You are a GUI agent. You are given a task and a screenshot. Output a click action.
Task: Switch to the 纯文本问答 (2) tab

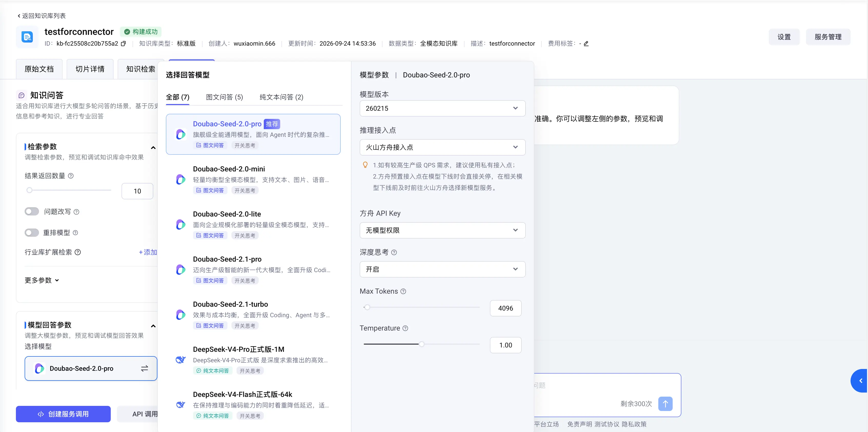click(281, 97)
